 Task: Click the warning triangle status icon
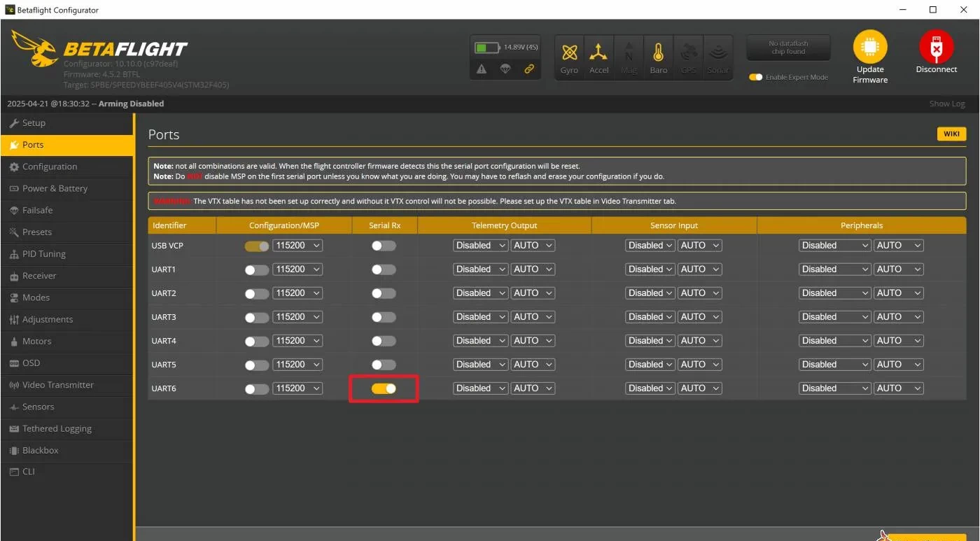pos(482,69)
